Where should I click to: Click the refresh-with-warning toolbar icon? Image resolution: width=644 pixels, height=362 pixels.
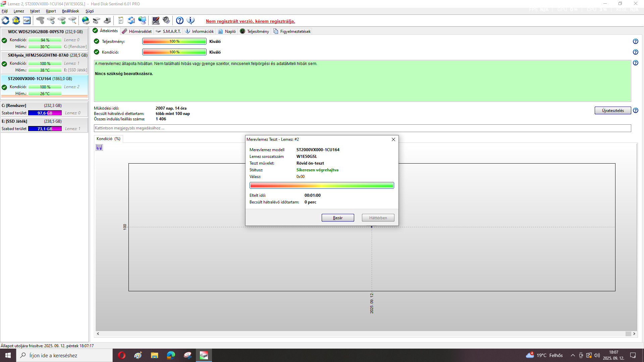tap(16, 20)
